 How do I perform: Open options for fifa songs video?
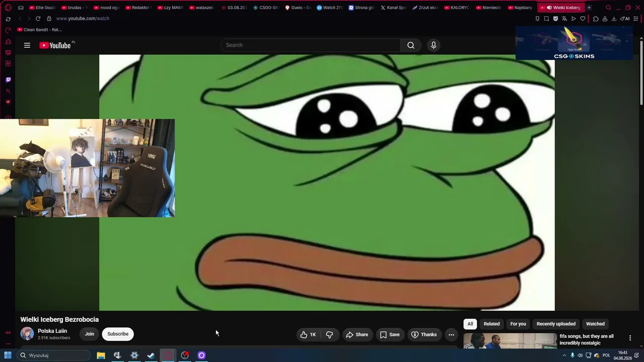click(630, 338)
